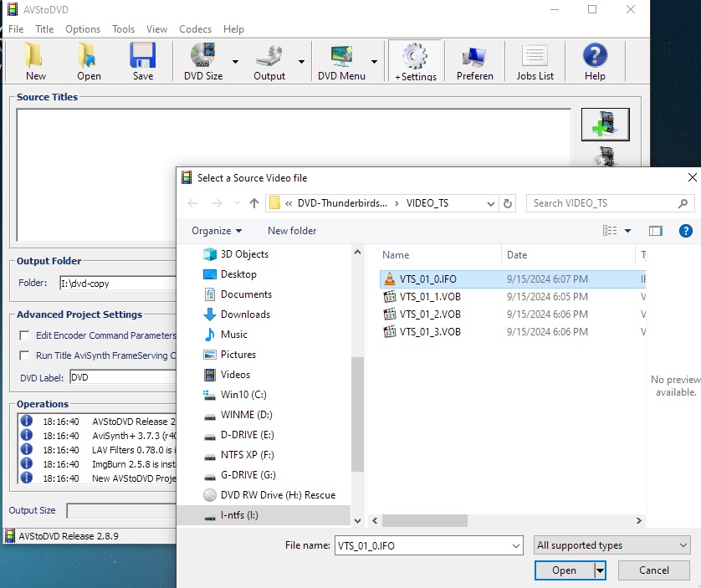Viewport: 701px width, 588px height.
Task: Open the Options menu
Action: click(x=83, y=29)
